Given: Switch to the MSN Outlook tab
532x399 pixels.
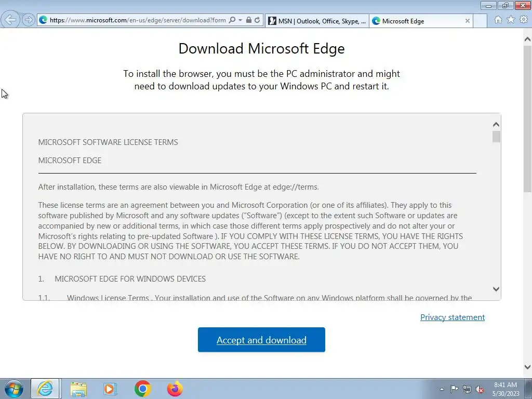Looking at the screenshot, I should pos(317,21).
